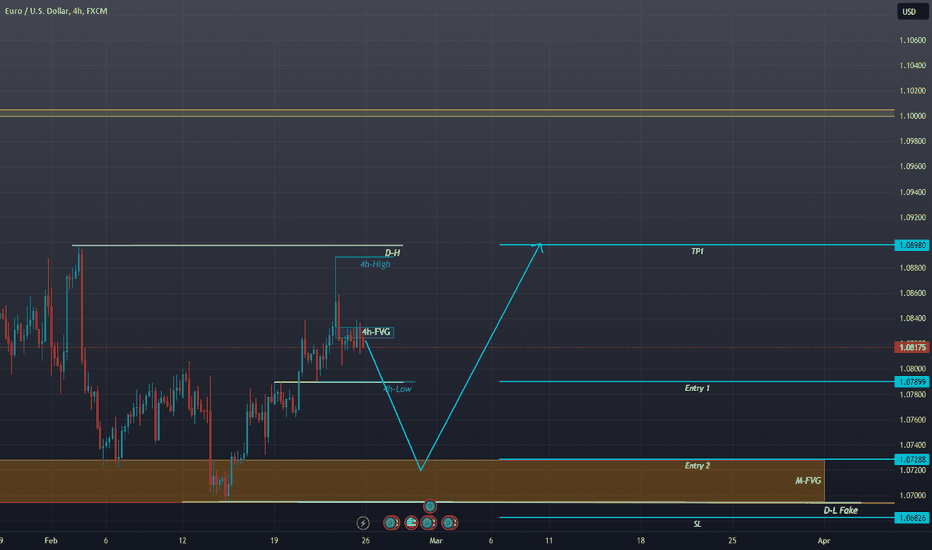Viewport: 932px width, 550px height.
Task: Click the Apr label on the time axis
Action: point(823,540)
